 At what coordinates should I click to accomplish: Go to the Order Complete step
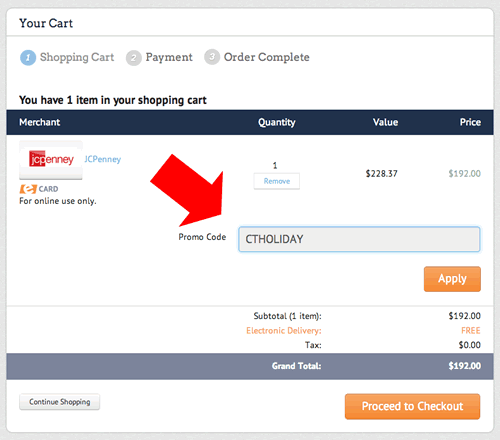267,57
